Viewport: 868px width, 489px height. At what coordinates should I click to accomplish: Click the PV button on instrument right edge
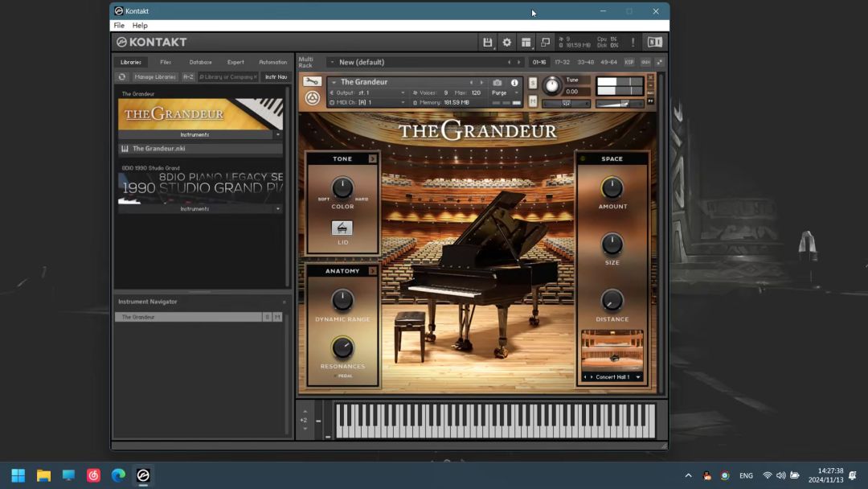tap(650, 101)
